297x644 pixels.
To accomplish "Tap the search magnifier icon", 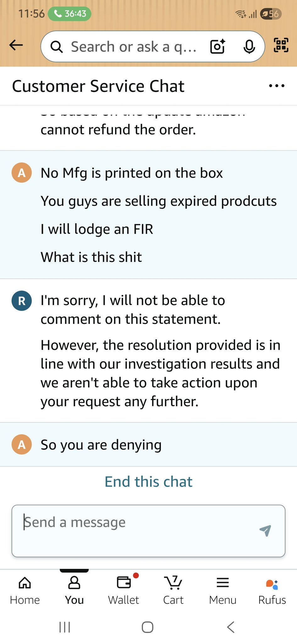I will point(57,47).
